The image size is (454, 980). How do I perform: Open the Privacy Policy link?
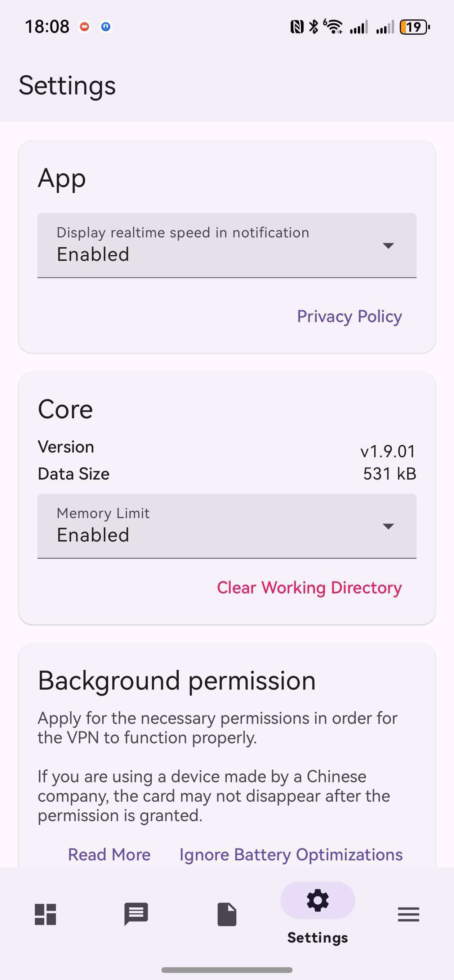[x=349, y=316]
